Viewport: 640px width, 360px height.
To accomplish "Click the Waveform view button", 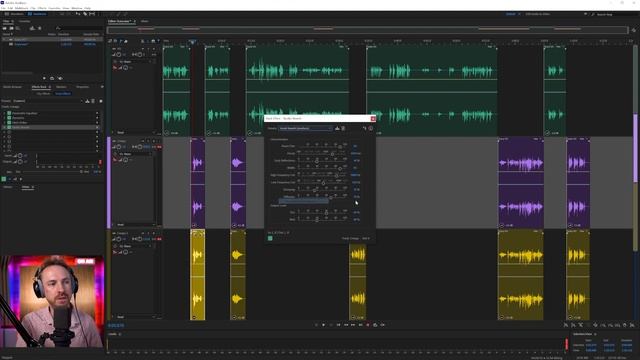I will [14, 14].
